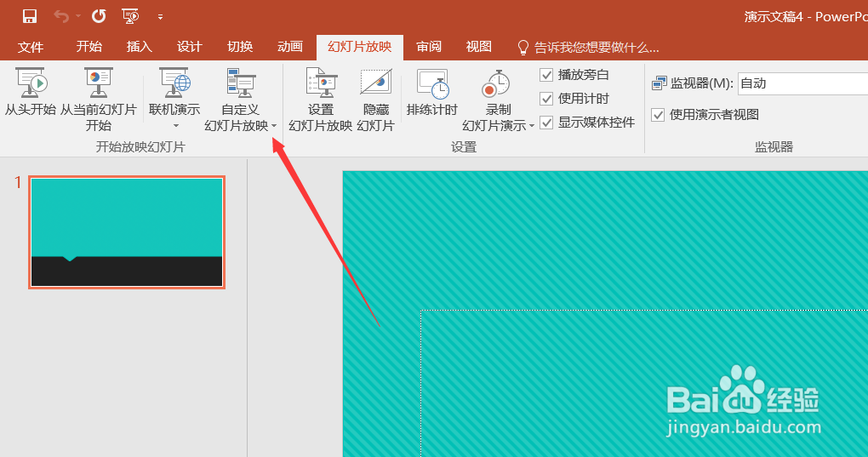Click the 录制幻灯片演示 icon
Screen dimensions: 868x457
click(x=497, y=84)
